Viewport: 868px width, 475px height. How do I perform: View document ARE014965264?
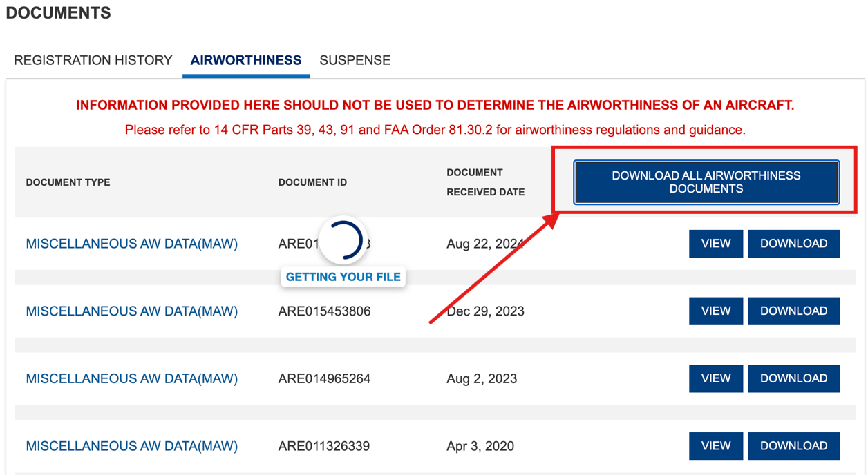pyautogui.click(x=715, y=378)
